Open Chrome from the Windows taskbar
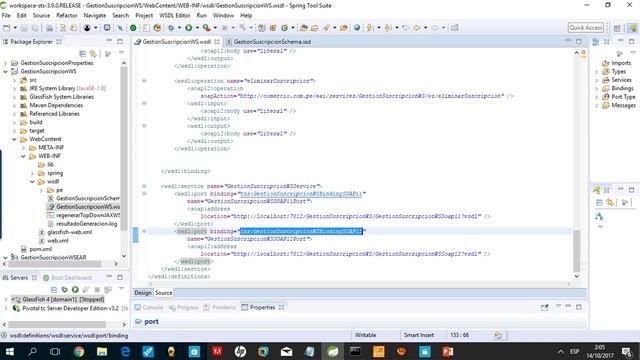The height and width of the screenshot is (360, 640). click(x=79, y=351)
